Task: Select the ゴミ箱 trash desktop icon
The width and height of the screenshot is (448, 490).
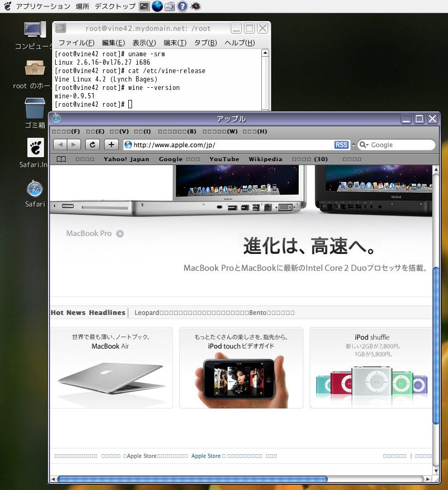Action: pyautogui.click(x=35, y=108)
